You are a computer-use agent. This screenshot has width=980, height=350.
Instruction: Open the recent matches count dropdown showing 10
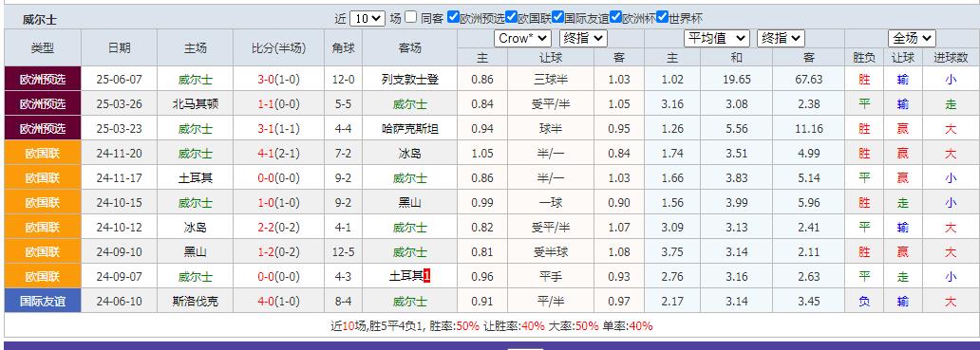point(367,19)
